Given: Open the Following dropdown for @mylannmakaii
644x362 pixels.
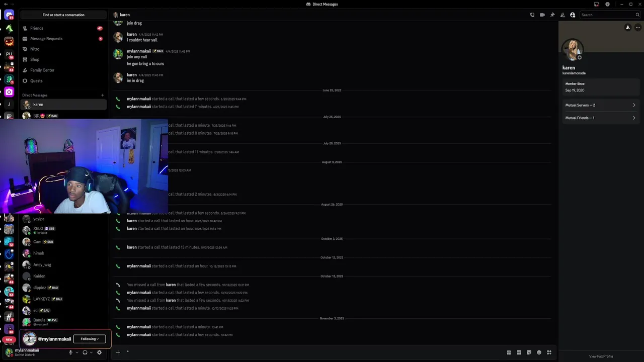Looking at the screenshot, I should tap(90, 339).
